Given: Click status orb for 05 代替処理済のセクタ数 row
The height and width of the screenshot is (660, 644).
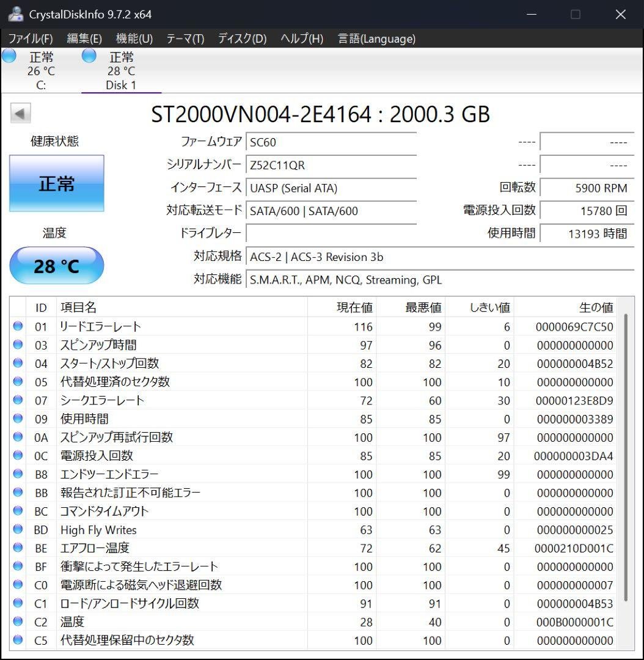Looking at the screenshot, I should pos(18,381).
